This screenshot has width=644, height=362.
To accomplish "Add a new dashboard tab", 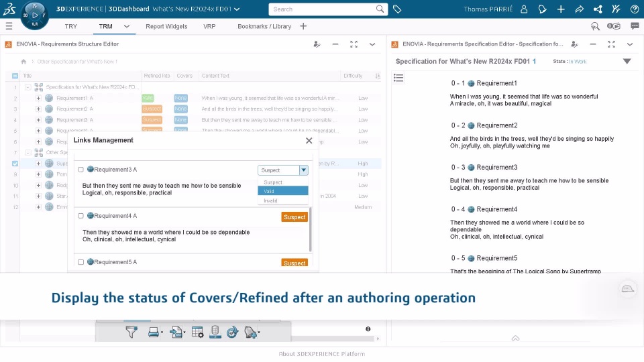I will (303, 26).
